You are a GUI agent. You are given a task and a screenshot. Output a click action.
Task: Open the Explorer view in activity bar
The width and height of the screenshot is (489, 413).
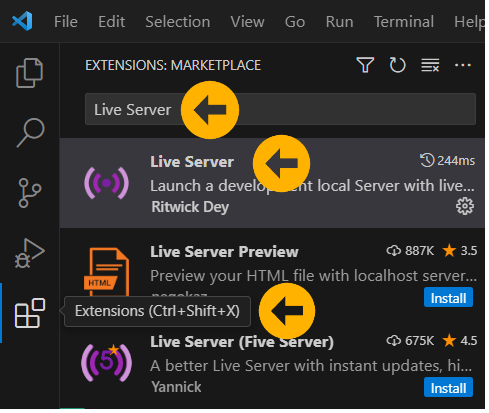click(x=29, y=73)
